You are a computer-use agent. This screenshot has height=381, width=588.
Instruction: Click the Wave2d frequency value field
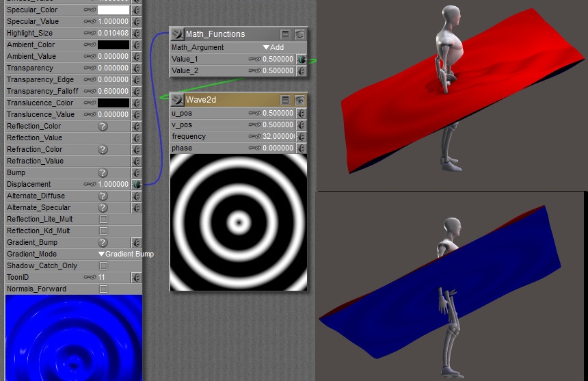pos(279,136)
